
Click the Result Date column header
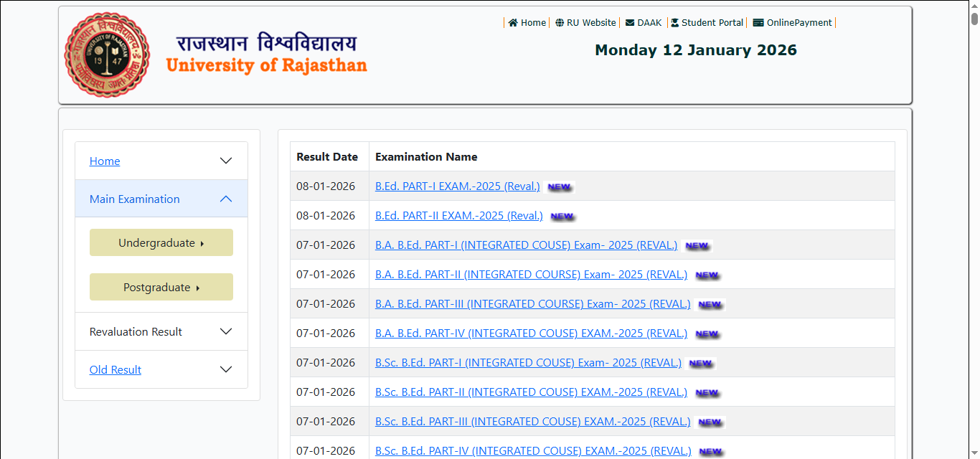[x=328, y=156]
